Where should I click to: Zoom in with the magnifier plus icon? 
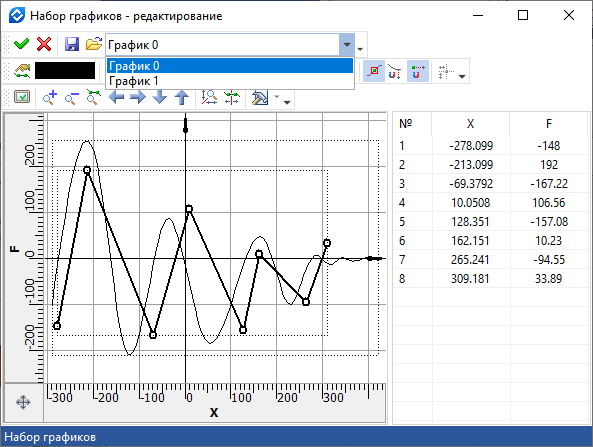tap(50, 97)
